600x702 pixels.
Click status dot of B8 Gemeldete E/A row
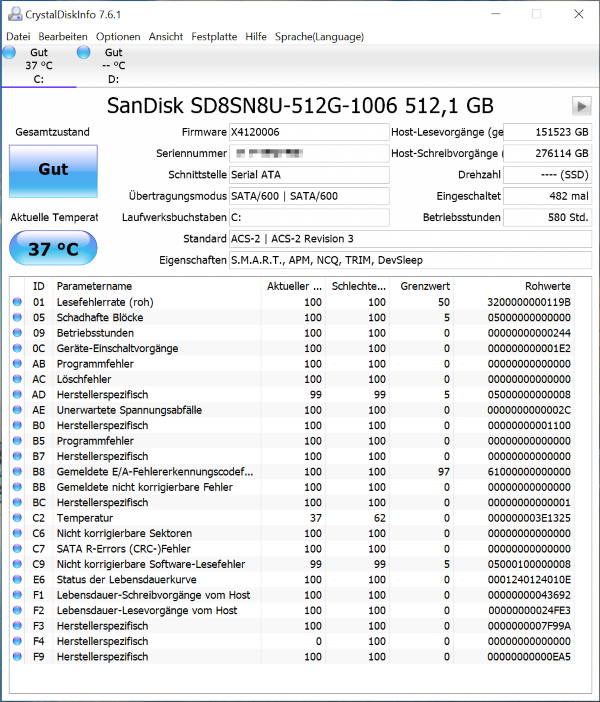coord(17,472)
